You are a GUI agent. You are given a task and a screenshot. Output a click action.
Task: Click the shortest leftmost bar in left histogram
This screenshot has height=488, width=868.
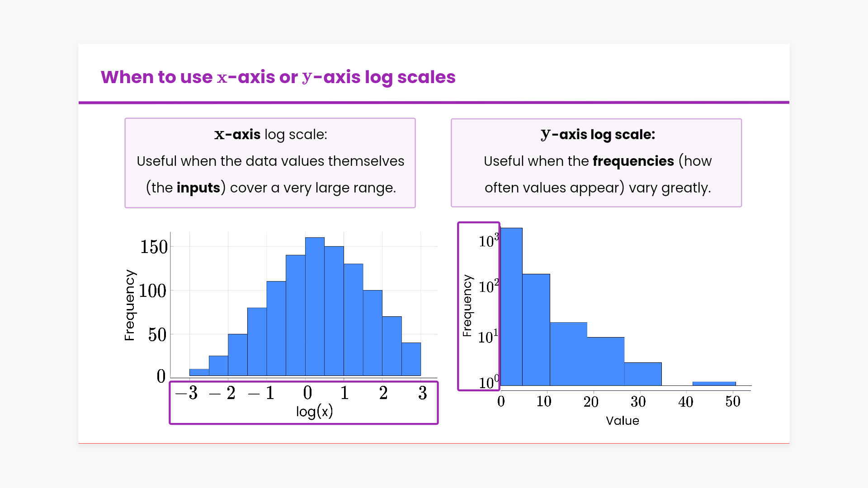(199, 372)
